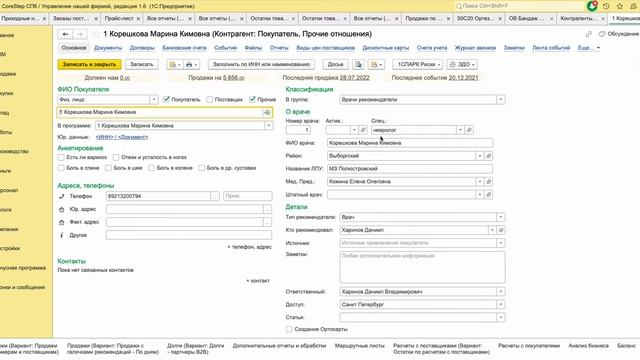Check the Есть ли варикоз box
This screenshot has width=640, height=360.
61,157
